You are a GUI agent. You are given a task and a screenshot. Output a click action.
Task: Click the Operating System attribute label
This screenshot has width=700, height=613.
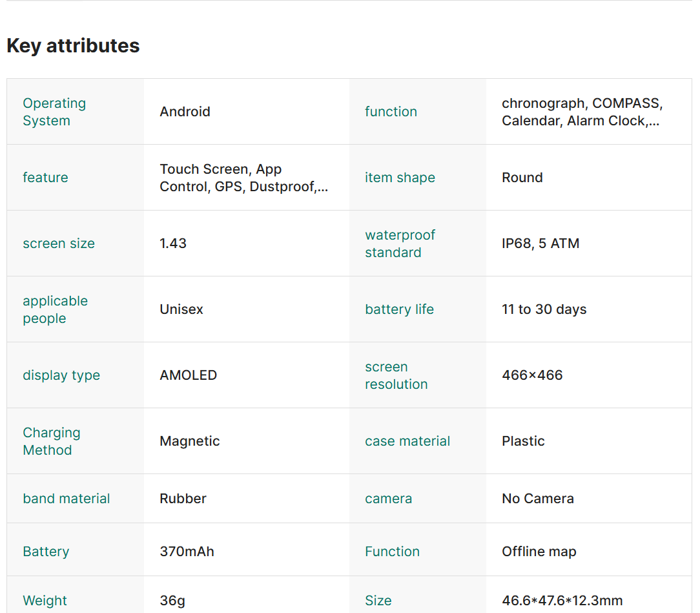[54, 112]
